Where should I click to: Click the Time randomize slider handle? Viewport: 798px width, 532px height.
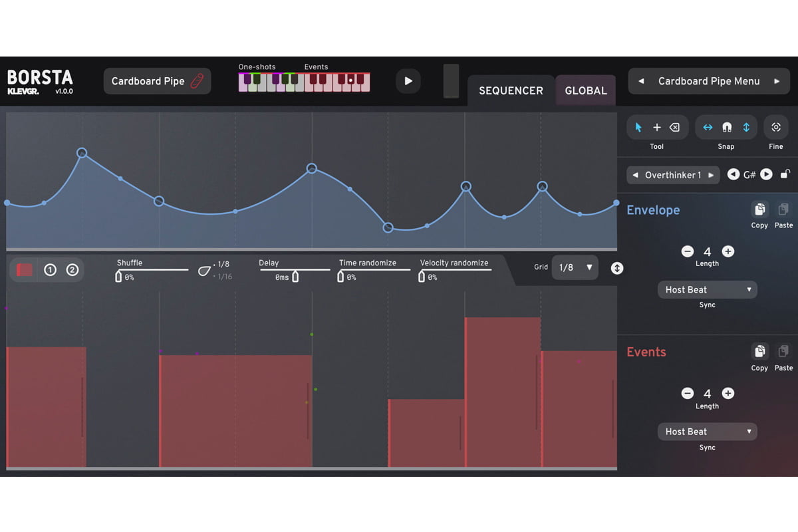pos(341,276)
